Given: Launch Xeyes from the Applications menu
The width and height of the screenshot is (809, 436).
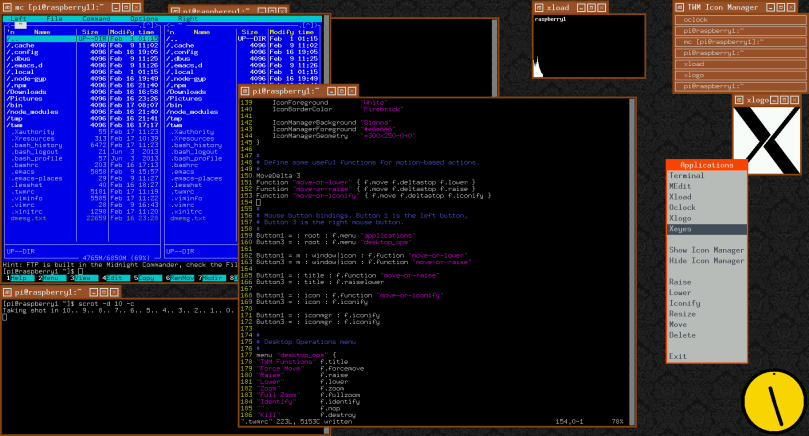Looking at the screenshot, I should pos(706,229).
